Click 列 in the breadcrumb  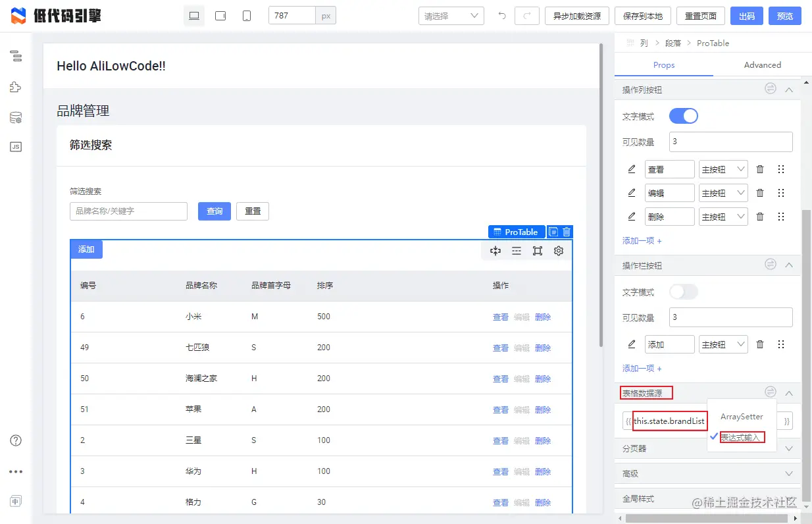tap(644, 43)
